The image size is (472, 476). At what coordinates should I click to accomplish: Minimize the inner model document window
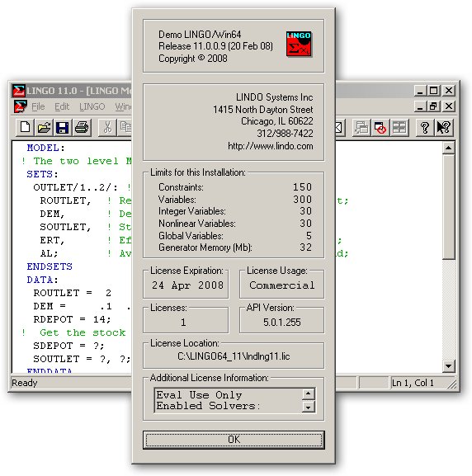click(x=420, y=106)
